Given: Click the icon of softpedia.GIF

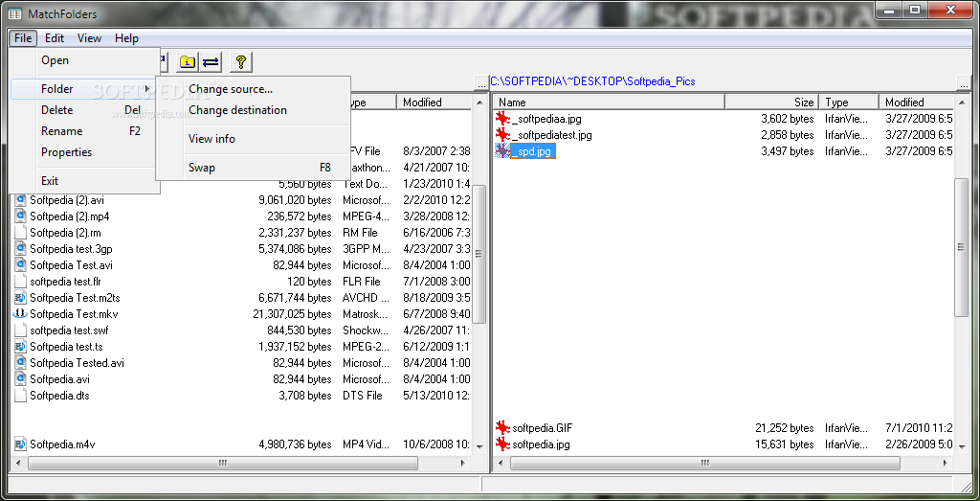Looking at the screenshot, I should 502,428.
